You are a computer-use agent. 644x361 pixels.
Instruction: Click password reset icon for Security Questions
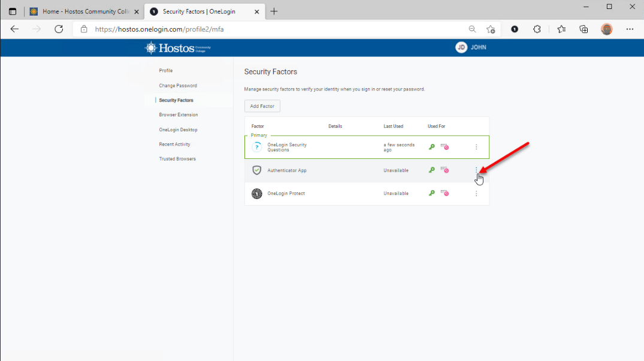(x=445, y=147)
